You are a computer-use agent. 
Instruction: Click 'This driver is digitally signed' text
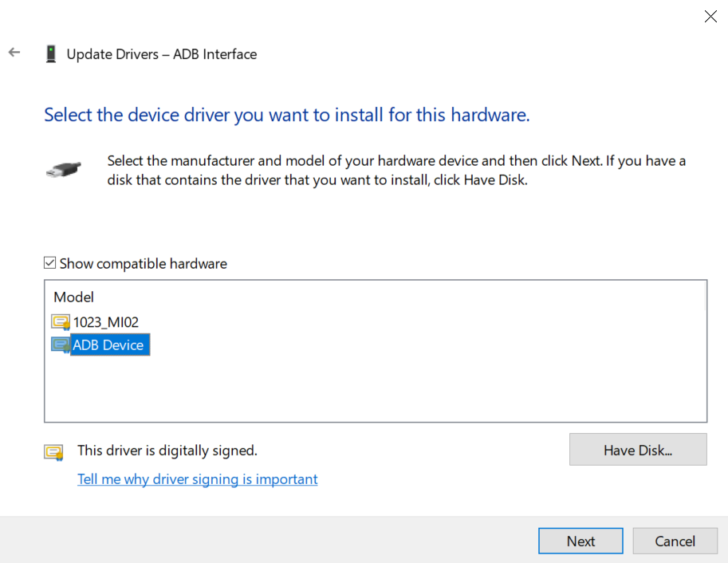(x=167, y=451)
